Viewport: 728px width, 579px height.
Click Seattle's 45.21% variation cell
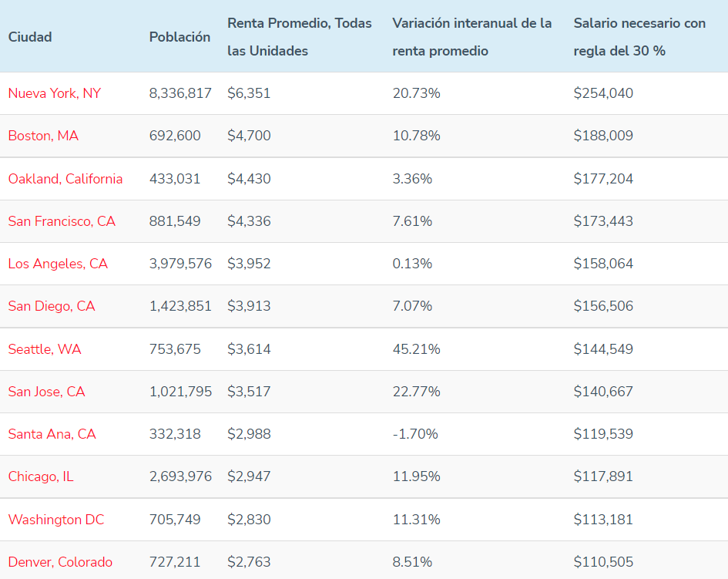coord(416,349)
